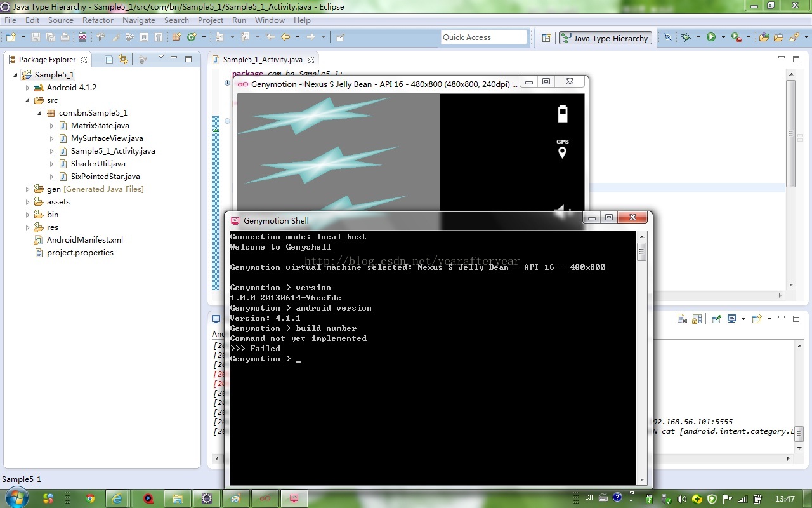Open the Run menu
This screenshot has height=508, width=812.
[239, 20]
